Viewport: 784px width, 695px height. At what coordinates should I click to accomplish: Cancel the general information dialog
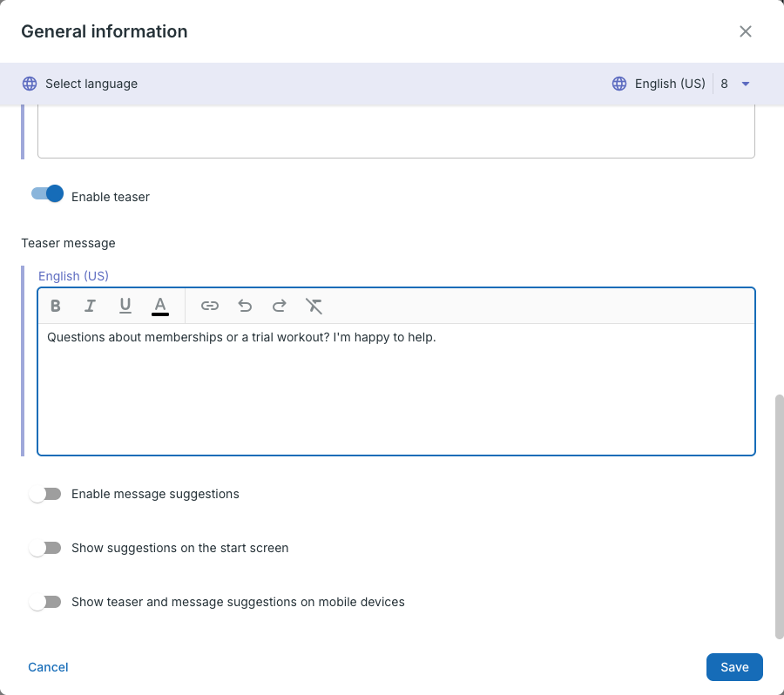coord(48,667)
